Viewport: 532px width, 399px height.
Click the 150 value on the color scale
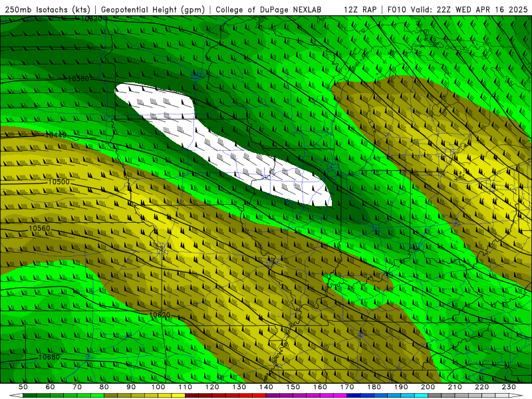293,387
